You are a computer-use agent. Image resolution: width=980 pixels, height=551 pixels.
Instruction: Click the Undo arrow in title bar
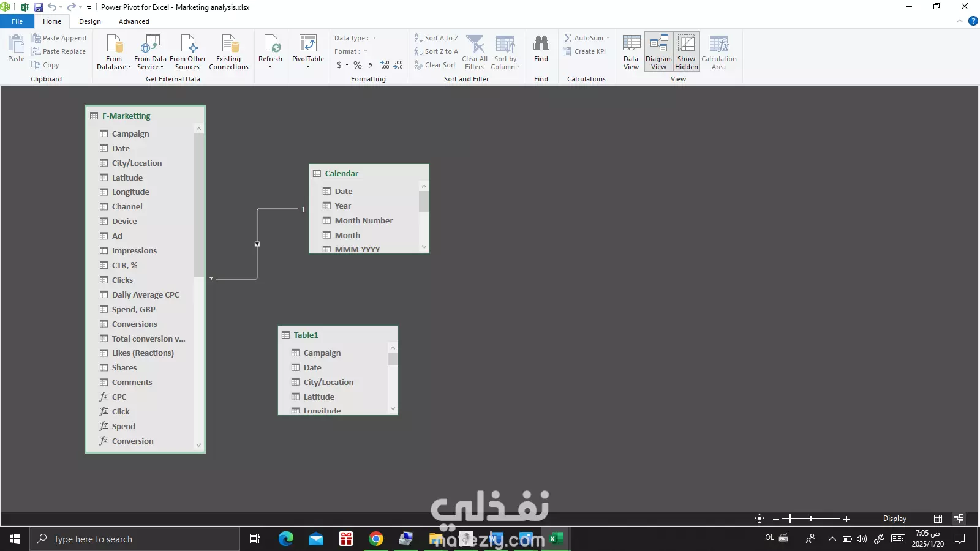[51, 7]
